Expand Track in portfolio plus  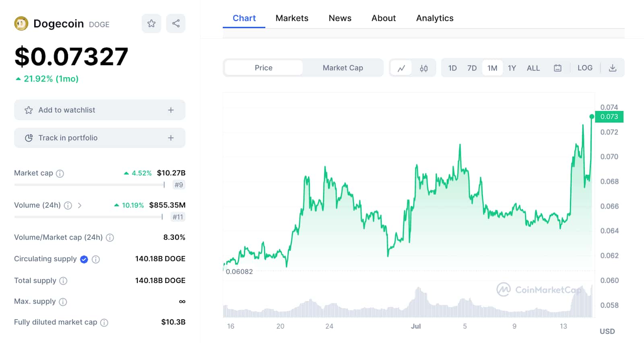pos(171,138)
